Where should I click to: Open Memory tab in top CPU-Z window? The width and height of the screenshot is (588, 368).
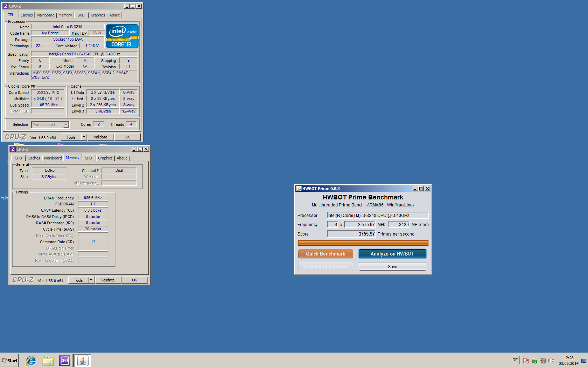(x=65, y=15)
